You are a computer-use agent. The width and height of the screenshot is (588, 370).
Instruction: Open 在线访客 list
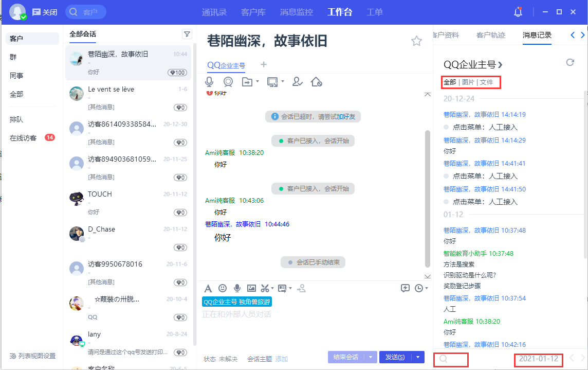click(x=32, y=138)
